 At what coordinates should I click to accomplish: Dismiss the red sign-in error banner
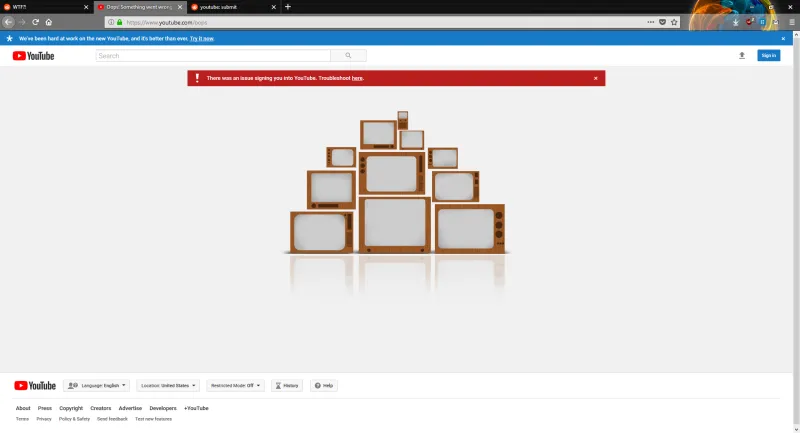point(596,78)
